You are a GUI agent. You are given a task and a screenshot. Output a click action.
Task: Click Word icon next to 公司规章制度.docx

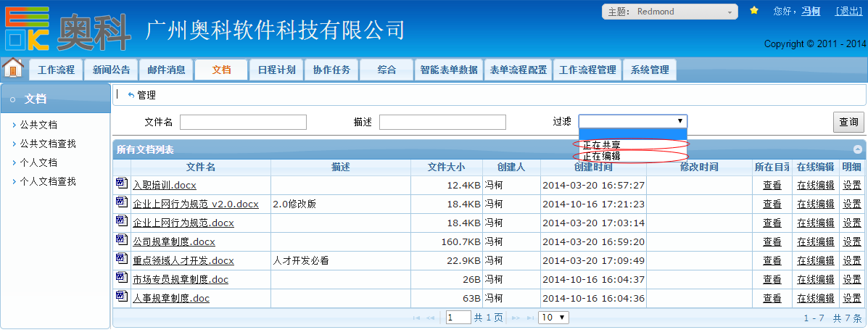click(121, 241)
